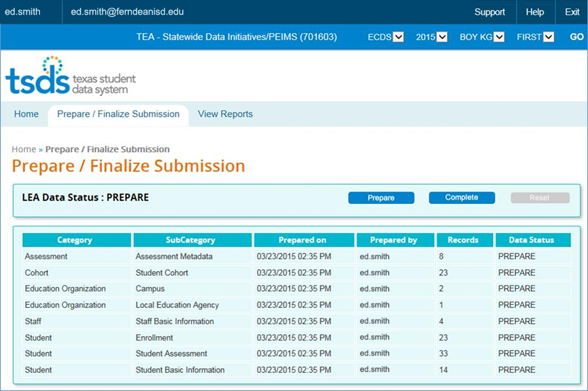Open the Help link
Viewport: 588px width, 391px height.
(x=534, y=12)
